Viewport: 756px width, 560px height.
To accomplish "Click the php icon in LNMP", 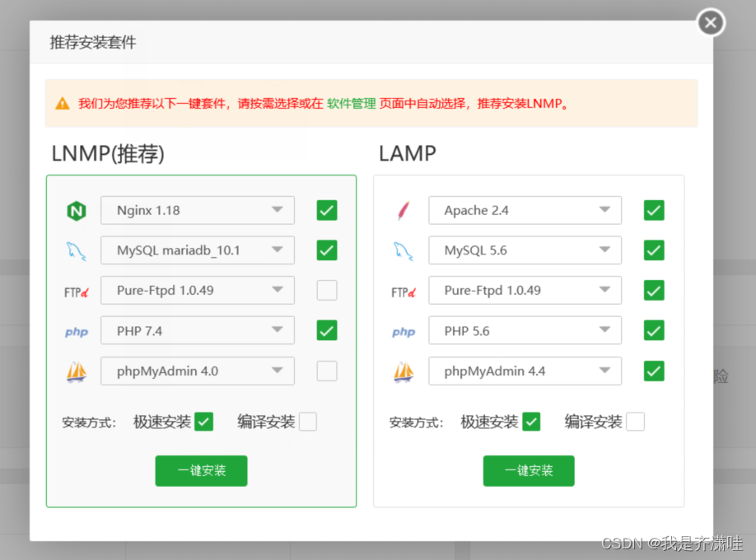I will (x=77, y=332).
